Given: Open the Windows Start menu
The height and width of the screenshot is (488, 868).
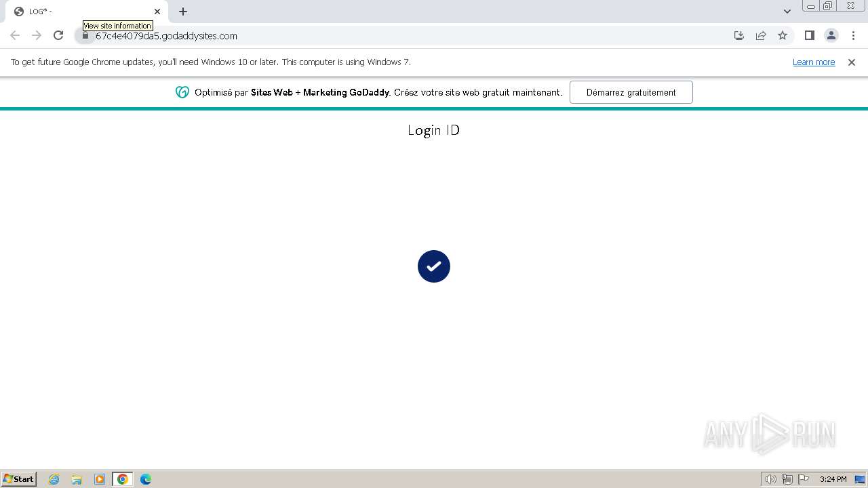Looking at the screenshot, I should [19, 479].
